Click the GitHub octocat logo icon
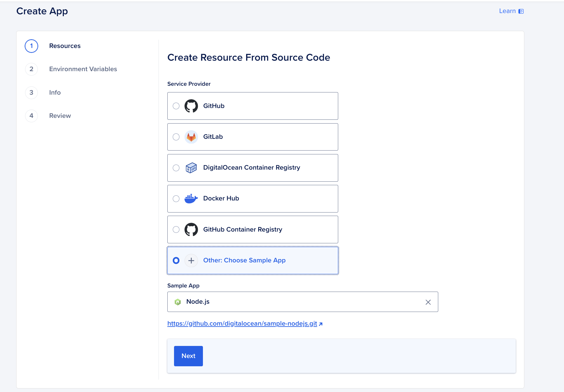The width and height of the screenshot is (564, 392). pyautogui.click(x=191, y=106)
